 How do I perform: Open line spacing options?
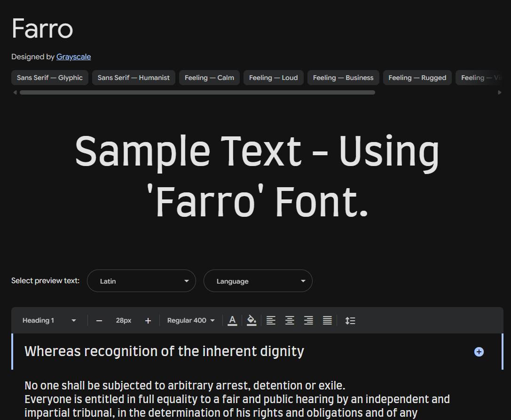[x=350, y=321]
